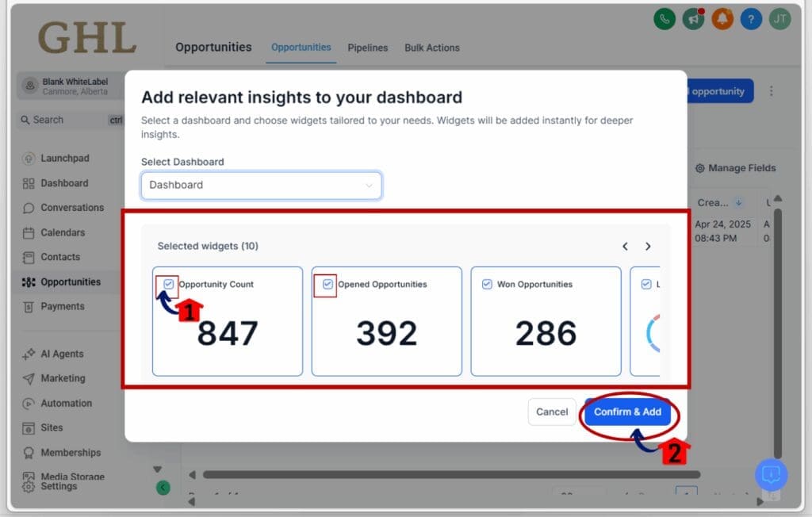Image resolution: width=812 pixels, height=517 pixels.
Task: Select the Won Opportunities 286 widget card
Action: click(546, 321)
